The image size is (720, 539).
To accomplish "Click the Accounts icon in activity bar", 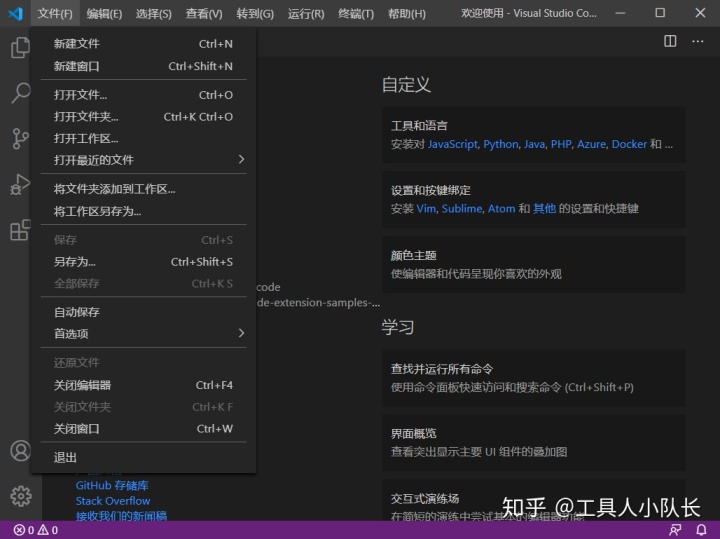I will (20, 451).
